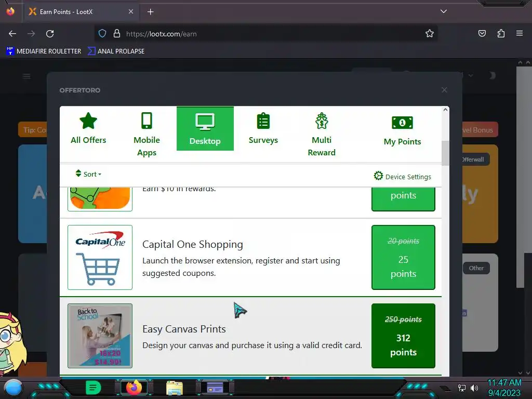Viewport: 532px width, 399px height.
Task: Toggle dark mode moon icon on LootX page
Action: pos(493,75)
